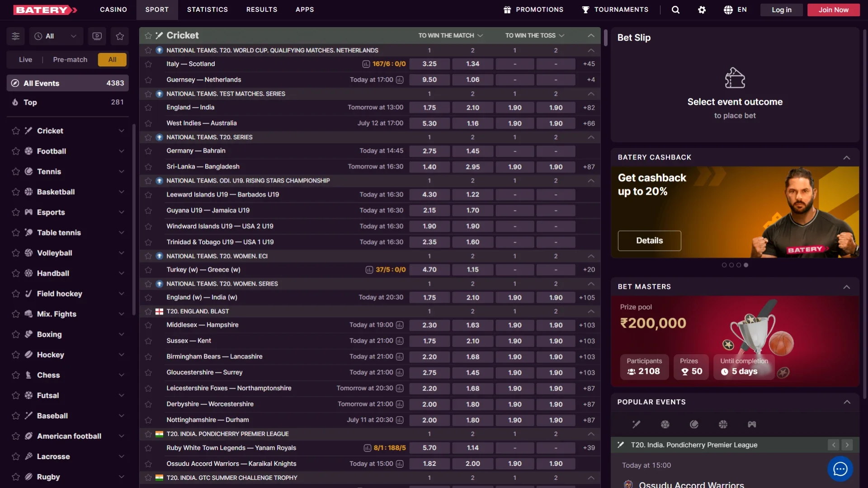This screenshot has height=488, width=868.
Task: Favorite the Italy — Scotland match star
Action: tap(148, 64)
